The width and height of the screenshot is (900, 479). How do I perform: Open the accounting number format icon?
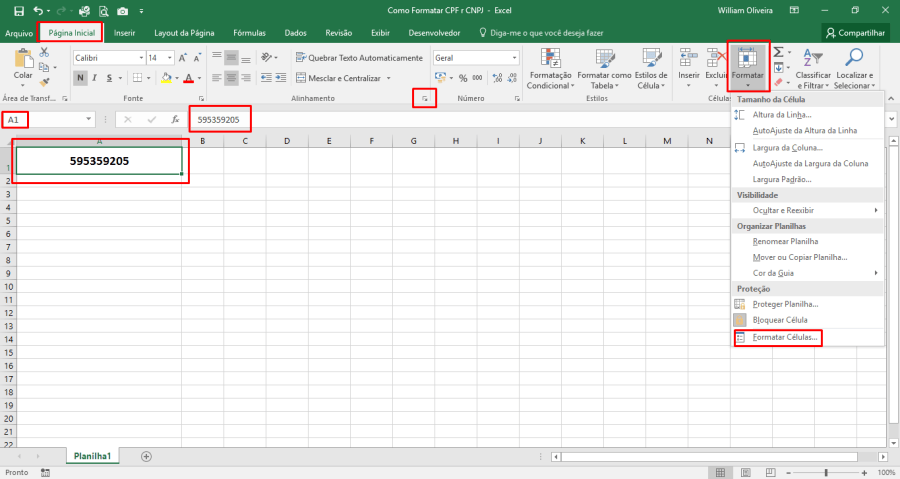point(440,78)
